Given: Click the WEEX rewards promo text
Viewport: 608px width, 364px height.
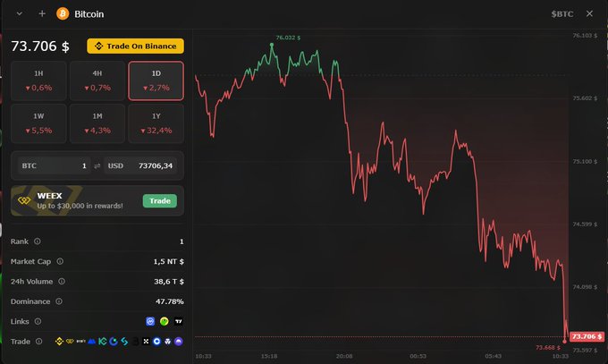Looking at the screenshot, I should [80, 206].
